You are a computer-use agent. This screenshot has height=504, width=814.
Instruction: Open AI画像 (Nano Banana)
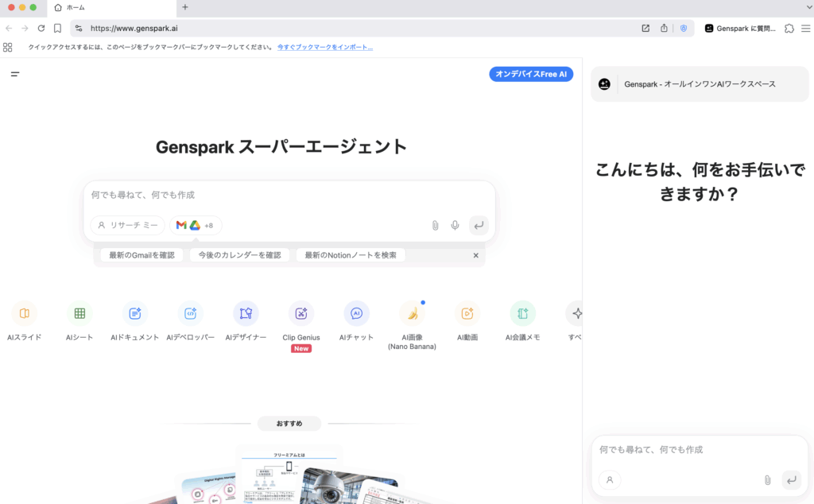click(412, 313)
